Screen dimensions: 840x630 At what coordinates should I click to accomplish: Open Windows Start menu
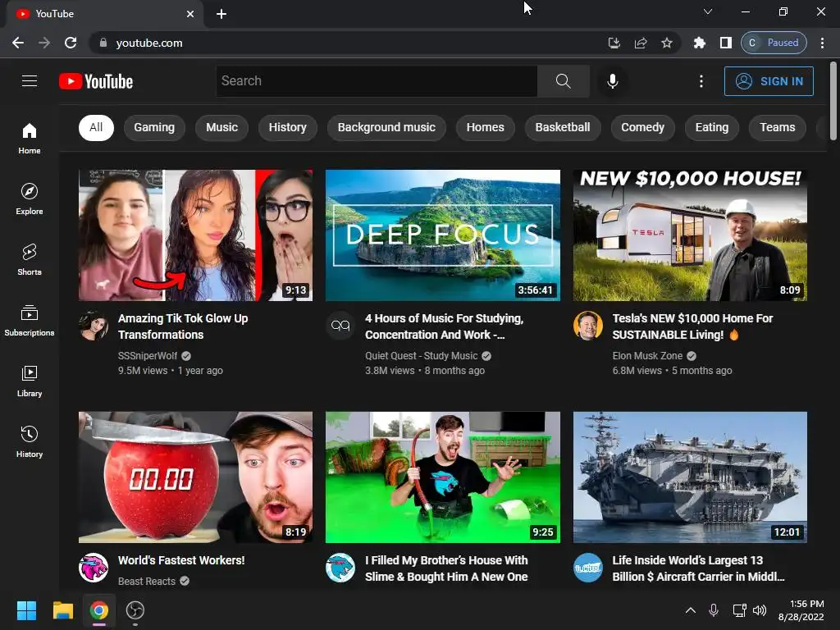(26, 610)
